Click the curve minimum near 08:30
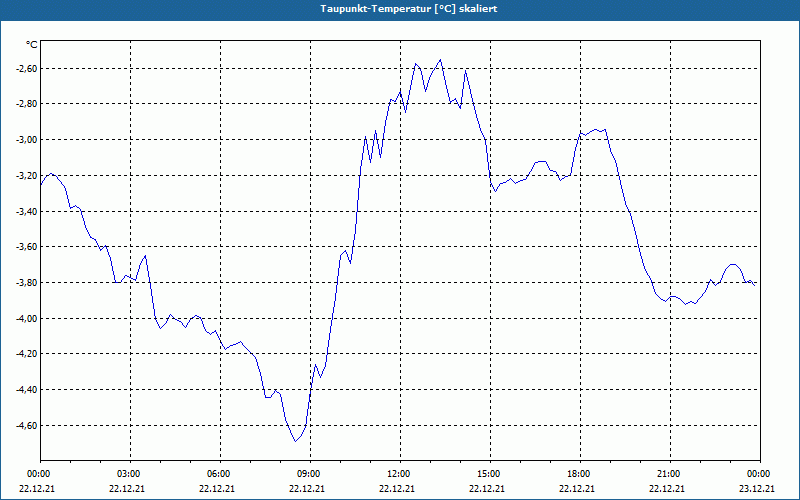 [295, 441]
